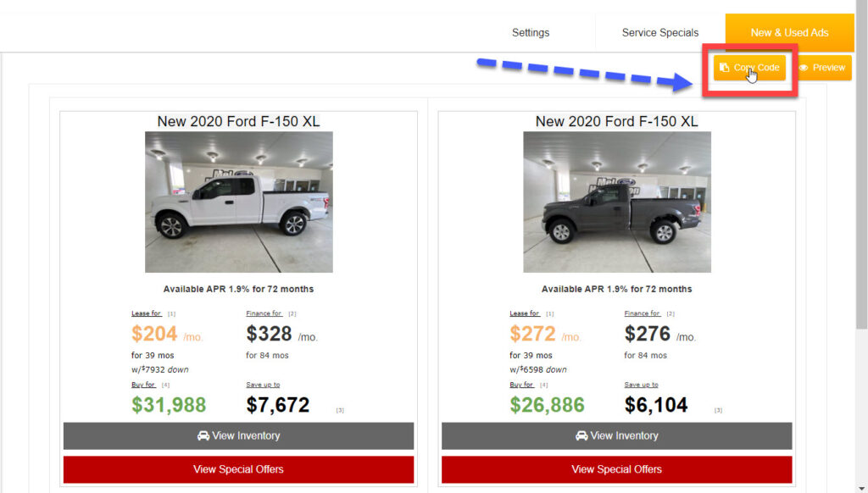Click the "Save up to" link above $6,104
Image resolution: width=868 pixels, height=493 pixels.
(x=641, y=385)
